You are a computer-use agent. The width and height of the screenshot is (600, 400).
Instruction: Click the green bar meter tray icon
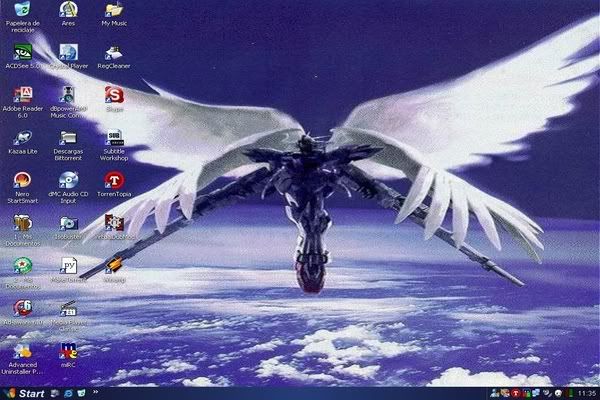pyautogui.click(x=571, y=393)
